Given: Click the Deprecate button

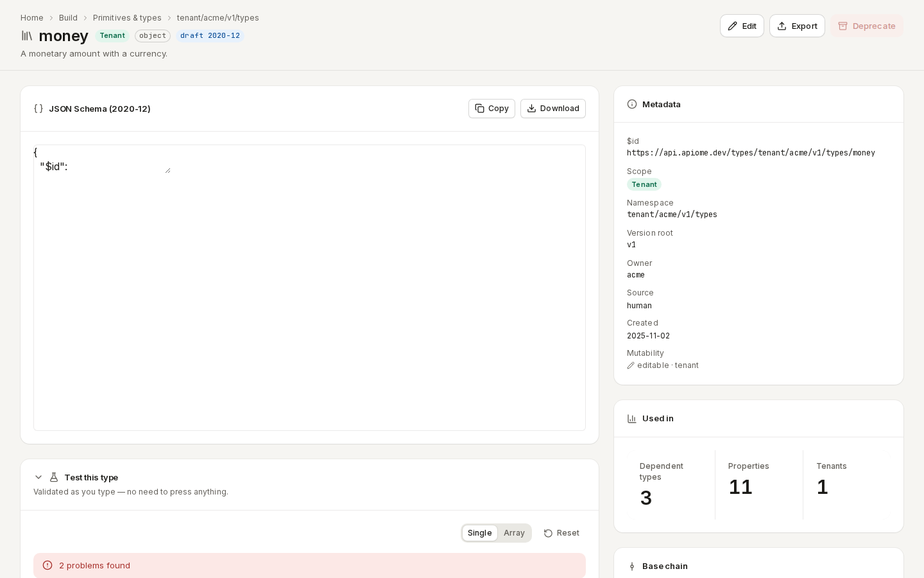Looking at the screenshot, I should [x=867, y=26].
